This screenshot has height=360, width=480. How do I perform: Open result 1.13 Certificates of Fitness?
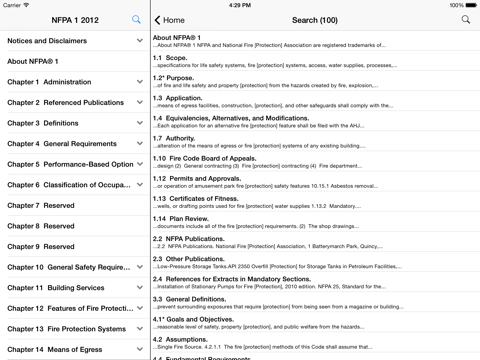pyautogui.click(x=315, y=202)
